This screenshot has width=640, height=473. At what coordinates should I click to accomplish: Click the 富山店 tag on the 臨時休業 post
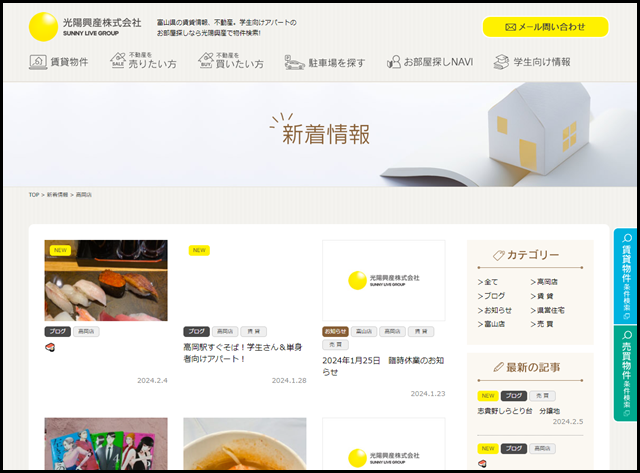click(364, 332)
